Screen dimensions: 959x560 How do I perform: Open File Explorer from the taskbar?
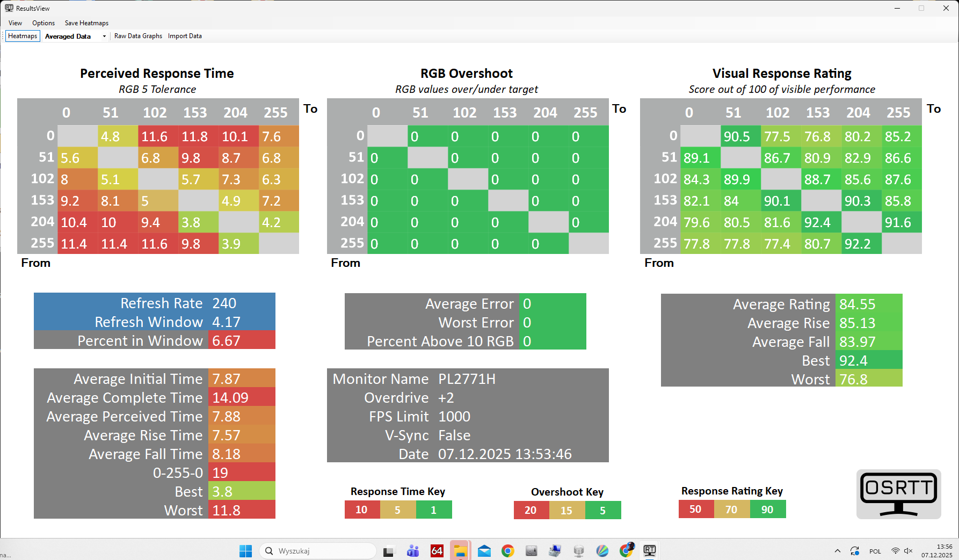pyautogui.click(x=460, y=551)
